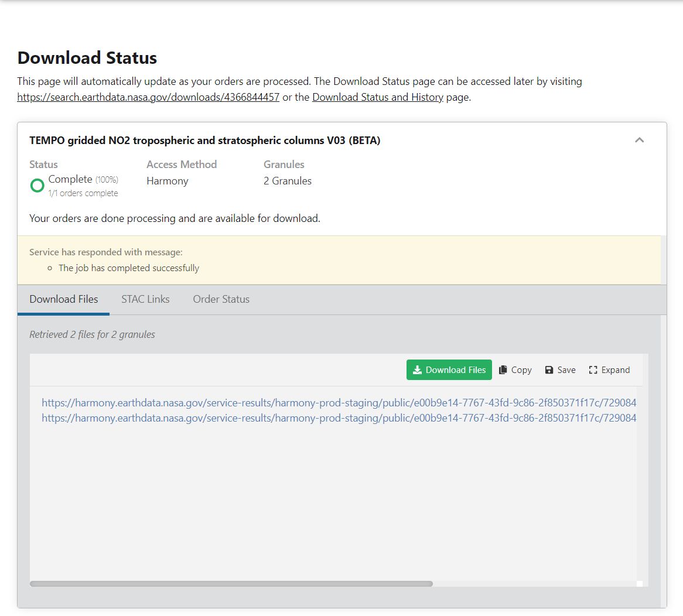The width and height of the screenshot is (683, 616).
Task: Click the Download Status page heading
Action: pos(87,58)
